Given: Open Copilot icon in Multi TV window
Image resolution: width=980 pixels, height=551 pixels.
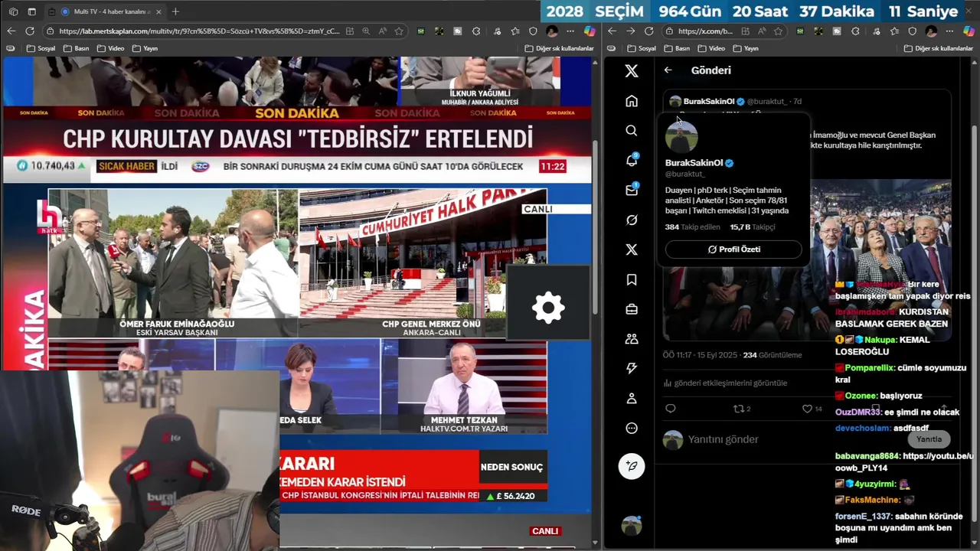Looking at the screenshot, I should pyautogui.click(x=589, y=31).
